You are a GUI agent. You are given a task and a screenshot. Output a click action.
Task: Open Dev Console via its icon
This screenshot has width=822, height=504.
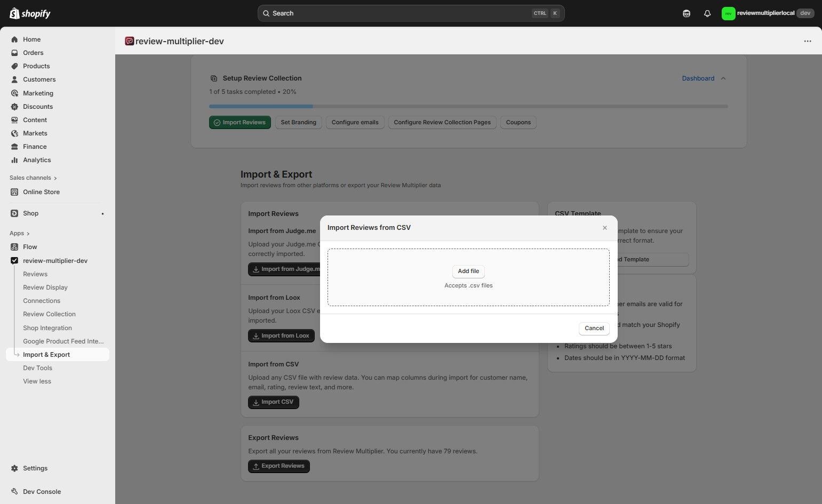(x=14, y=491)
